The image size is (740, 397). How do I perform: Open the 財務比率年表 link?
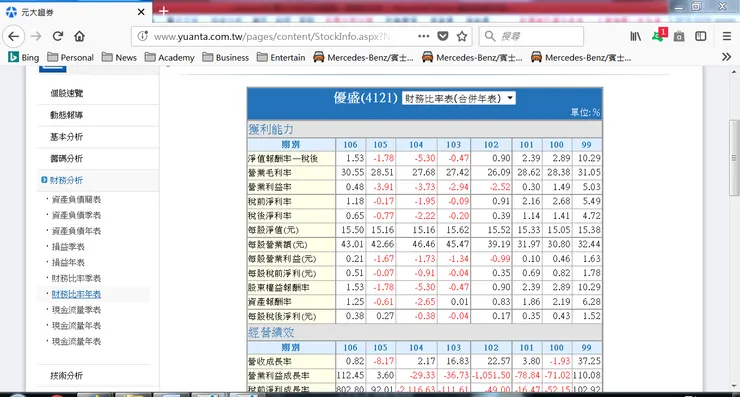point(76,294)
